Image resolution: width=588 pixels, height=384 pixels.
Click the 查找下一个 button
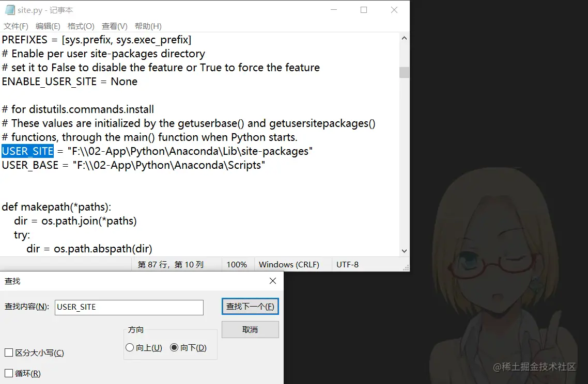point(250,306)
